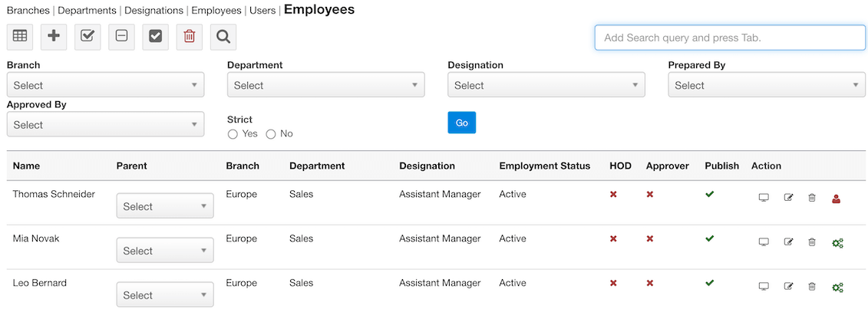Open Parent dropdown for Leo Bernard

(165, 294)
